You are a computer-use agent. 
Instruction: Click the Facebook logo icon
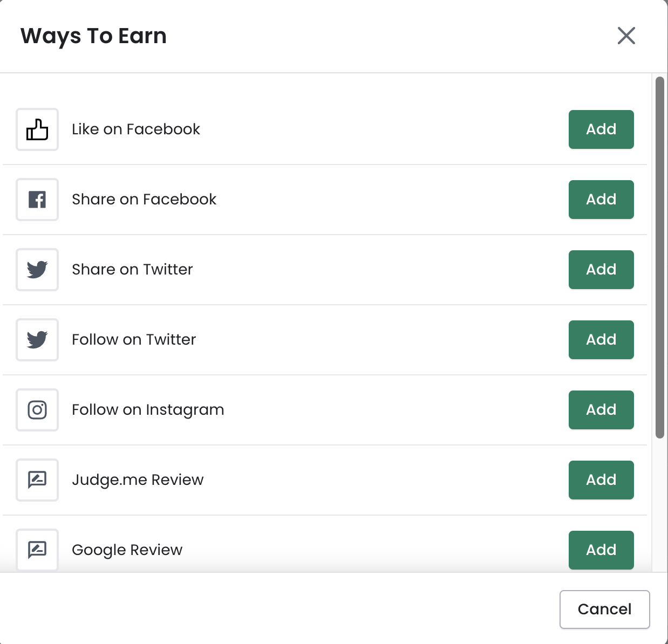point(37,200)
